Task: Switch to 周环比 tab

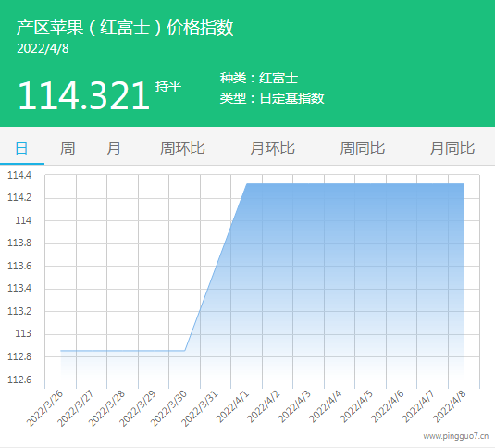Action: [182, 148]
